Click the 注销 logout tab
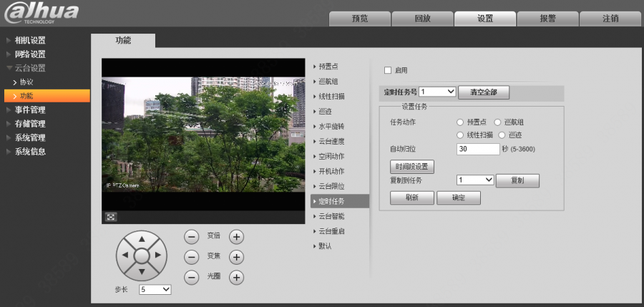The image size is (644, 307). click(611, 19)
